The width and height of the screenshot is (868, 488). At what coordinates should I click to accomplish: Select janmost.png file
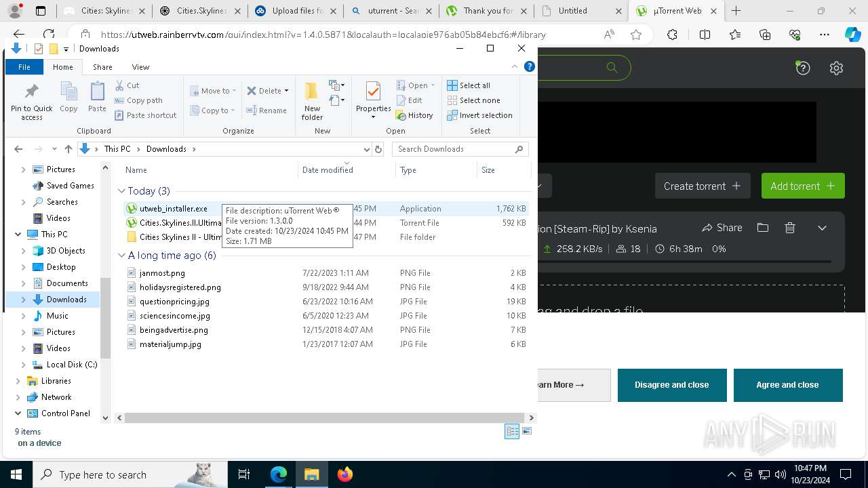(162, 273)
